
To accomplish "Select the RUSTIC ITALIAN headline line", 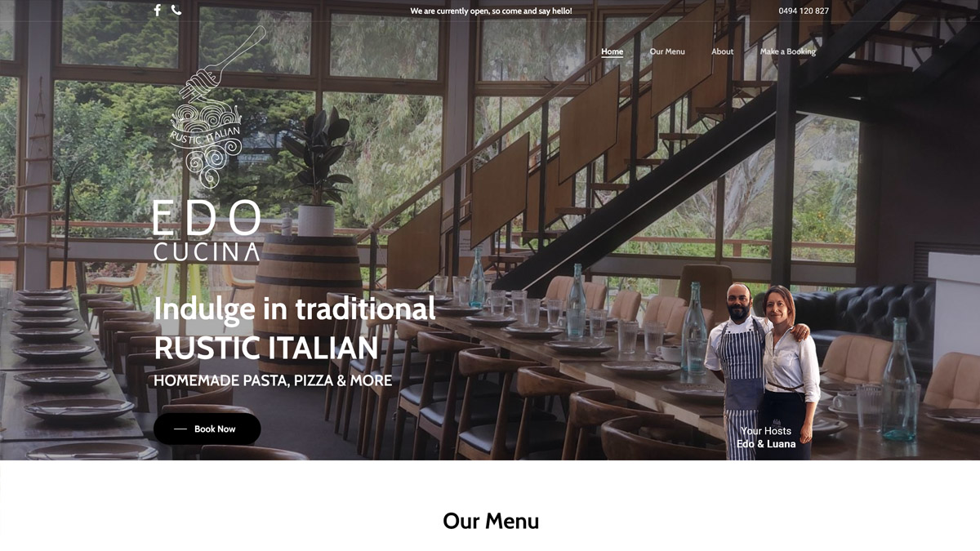I will pyautogui.click(x=266, y=349).
